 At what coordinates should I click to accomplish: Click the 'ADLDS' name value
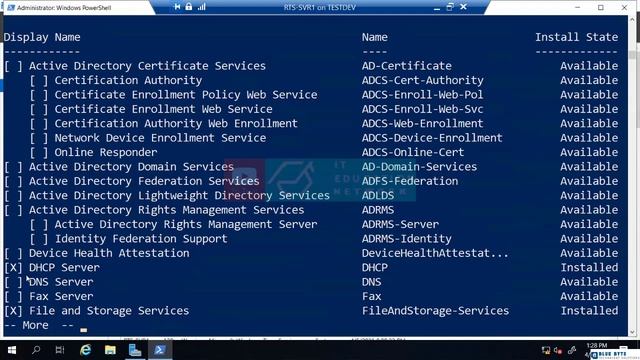click(x=378, y=196)
